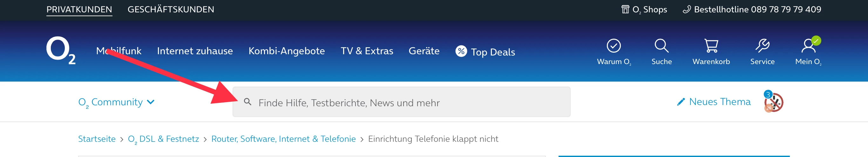Click the Suche magnifier icon
The width and height of the screenshot is (868, 157).
pos(661,46)
